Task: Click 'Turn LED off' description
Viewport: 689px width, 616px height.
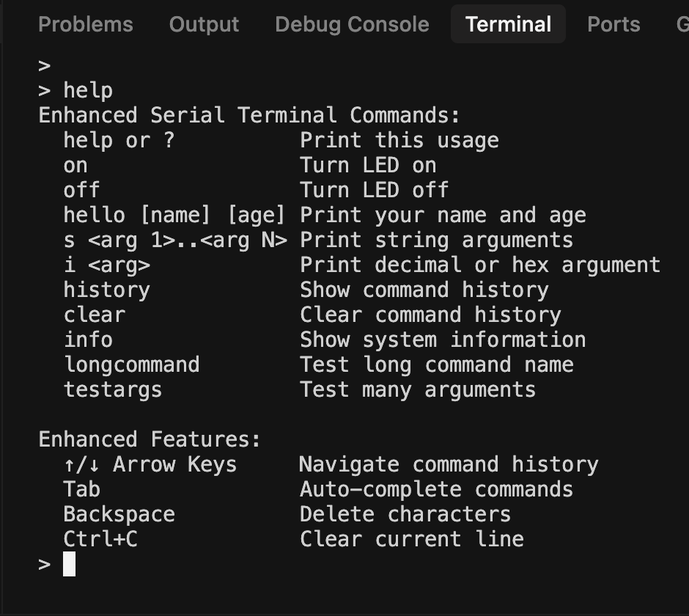Action: [374, 190]
